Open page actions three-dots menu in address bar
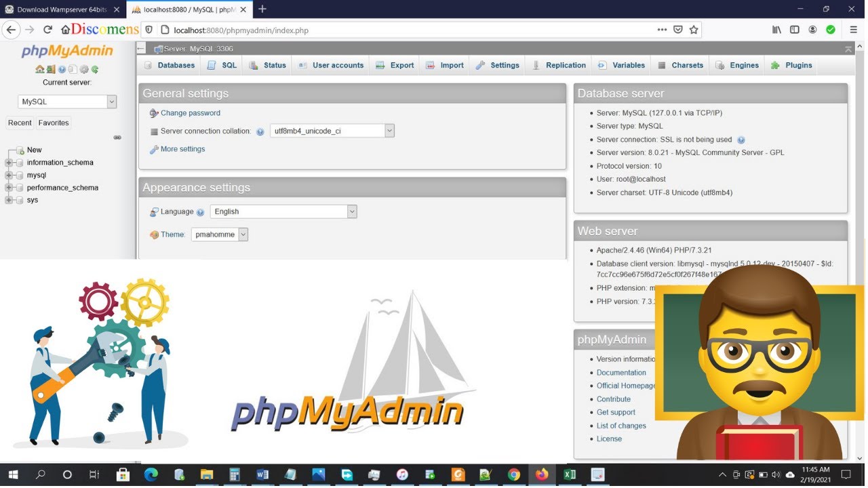 (662, 30)
